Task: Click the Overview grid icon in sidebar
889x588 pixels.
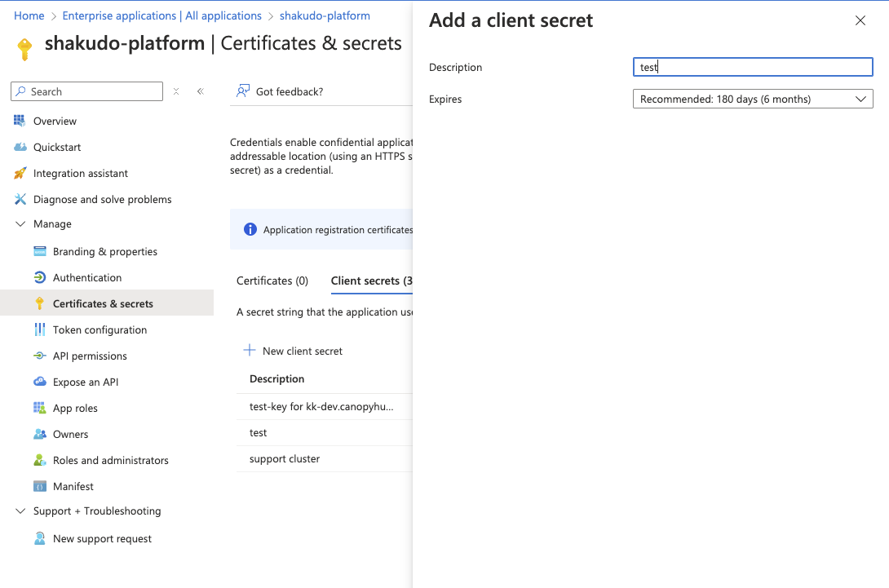Action: (x=20, y=121)
